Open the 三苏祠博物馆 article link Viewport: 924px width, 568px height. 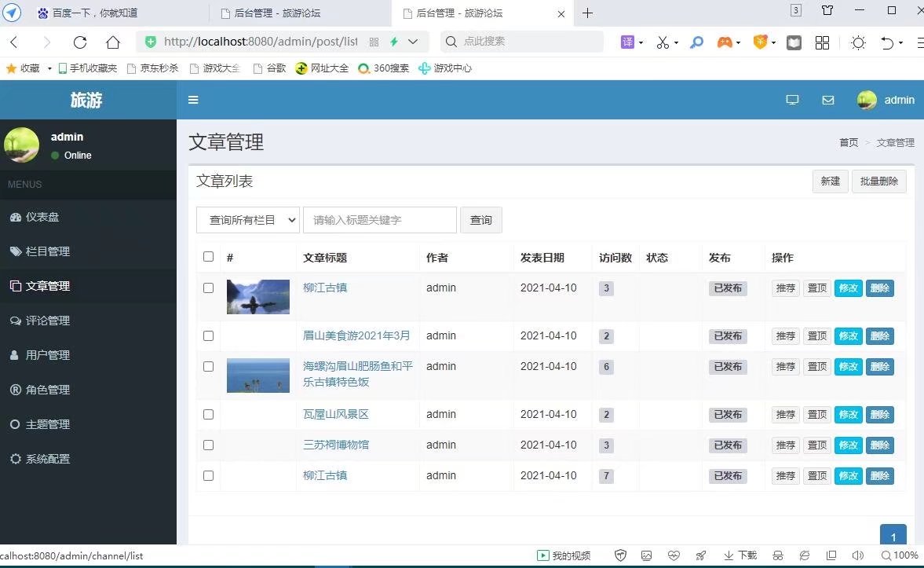[x=336, y=445]
